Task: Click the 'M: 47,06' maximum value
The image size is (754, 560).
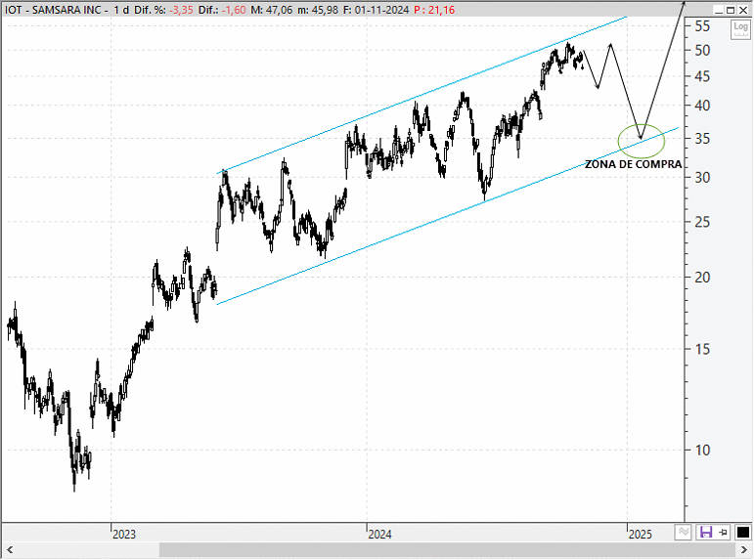Action: (x=271, y=10)
